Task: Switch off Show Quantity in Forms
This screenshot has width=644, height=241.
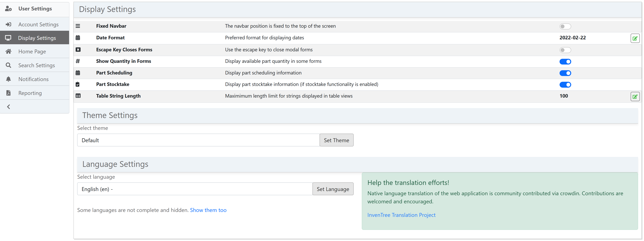Action: pyautogui.click(x=565, y=61)
